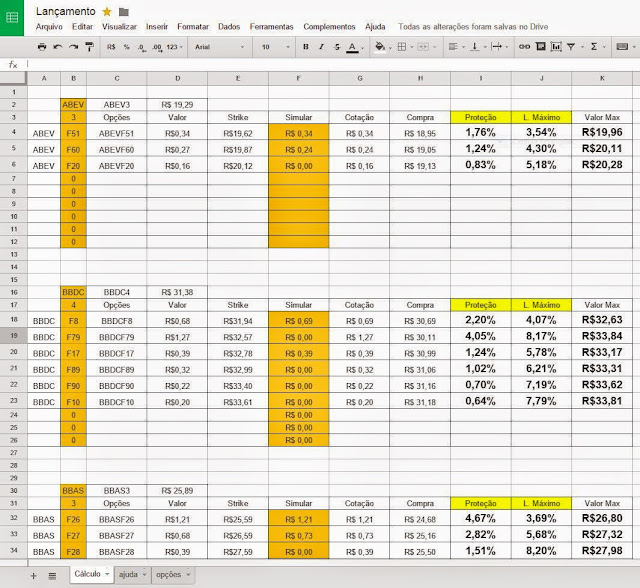Open the Arquivo menu
Image resolution: width=640 pixels, height=588 pixels.
pos(49,27)
